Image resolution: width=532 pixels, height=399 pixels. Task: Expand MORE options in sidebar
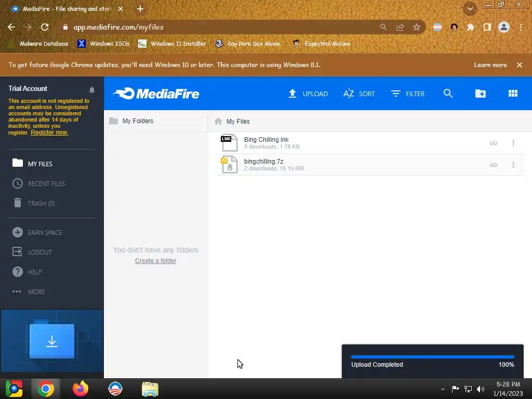coord(29,292)
